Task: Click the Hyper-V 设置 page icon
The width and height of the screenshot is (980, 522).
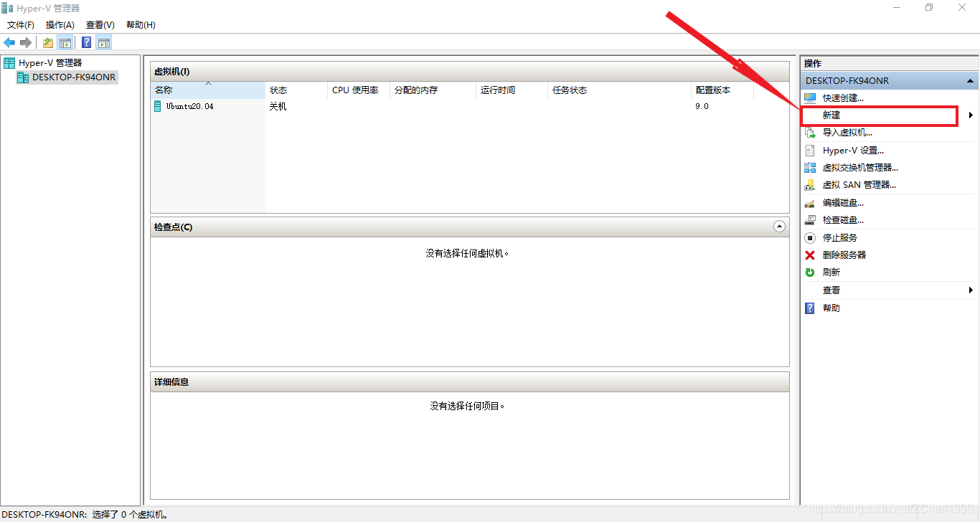Action: click(x=810, y=151)
